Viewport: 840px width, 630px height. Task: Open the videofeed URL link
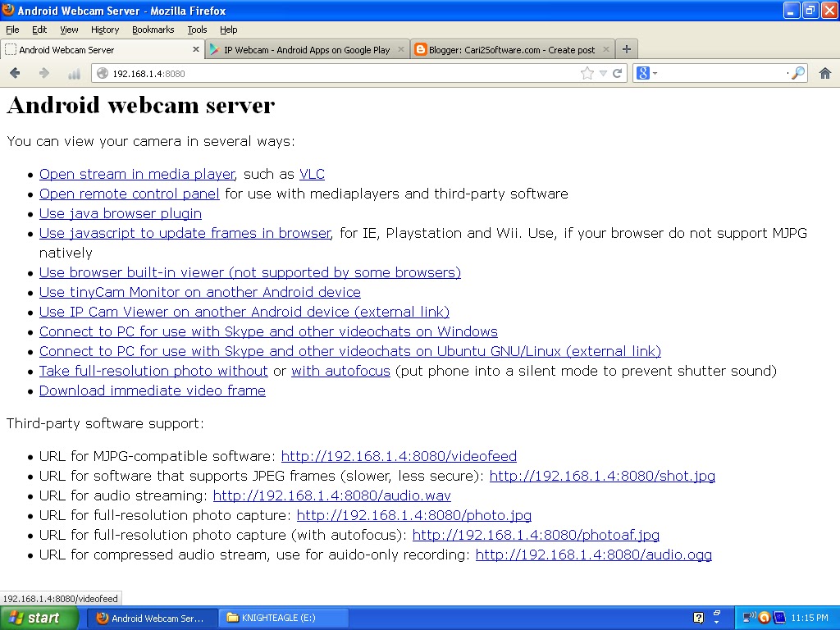(x=399, y=456)
